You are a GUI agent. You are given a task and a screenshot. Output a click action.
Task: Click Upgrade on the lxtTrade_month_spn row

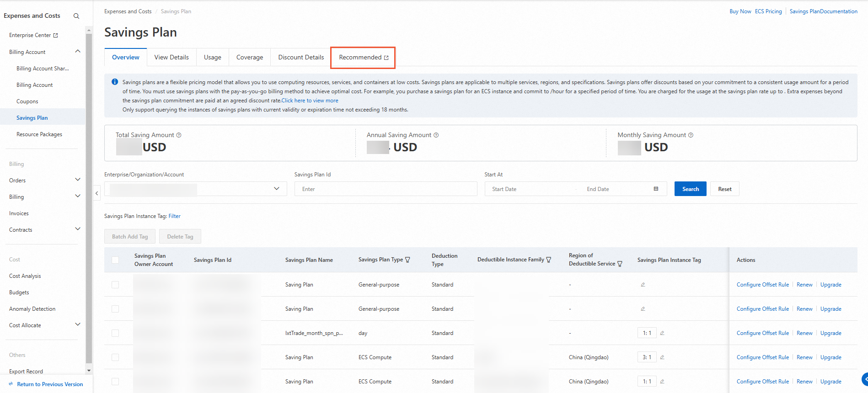coord(831,333)
